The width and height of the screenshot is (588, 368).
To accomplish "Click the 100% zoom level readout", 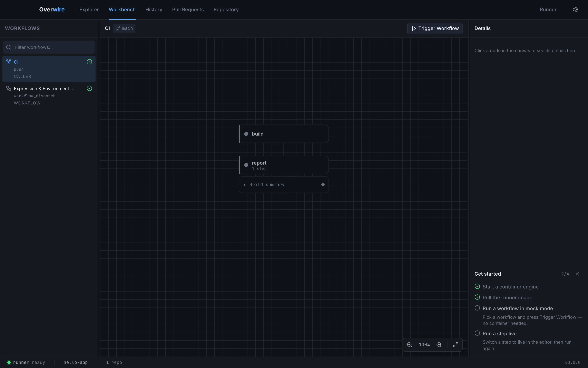I will tap(424, 345).
